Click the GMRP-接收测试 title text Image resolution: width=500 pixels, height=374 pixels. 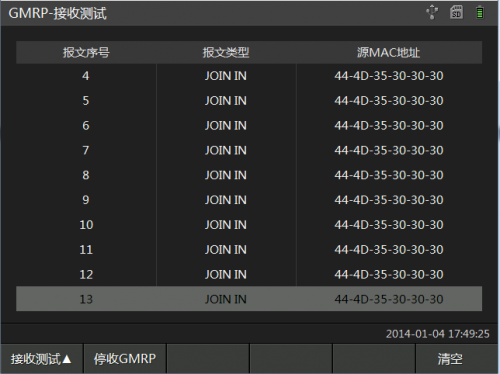coord(57,13)
